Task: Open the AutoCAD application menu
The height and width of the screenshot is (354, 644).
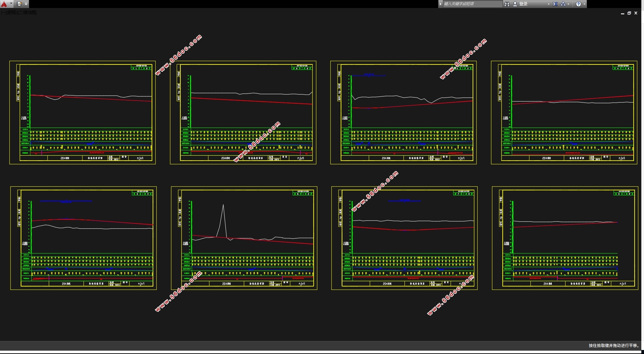Action: pyautogui.click(x=4, y=4)
